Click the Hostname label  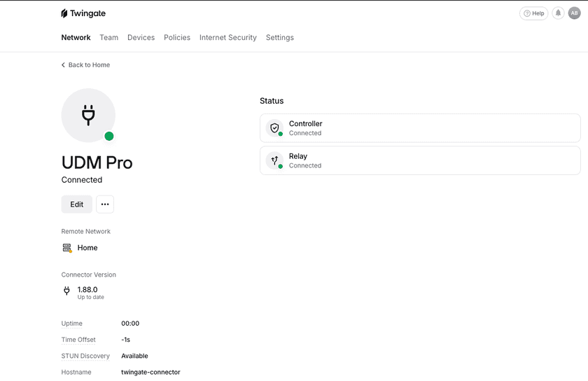tap(76, 373)
